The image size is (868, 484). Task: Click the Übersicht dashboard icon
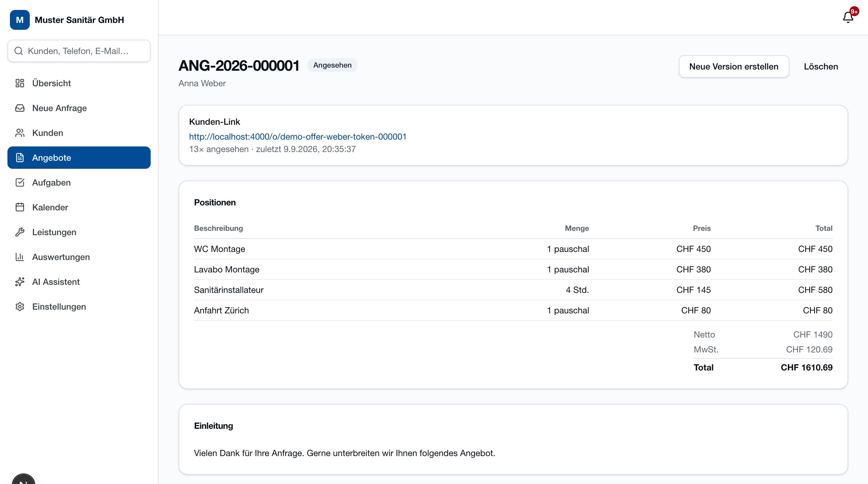(20, 83)
